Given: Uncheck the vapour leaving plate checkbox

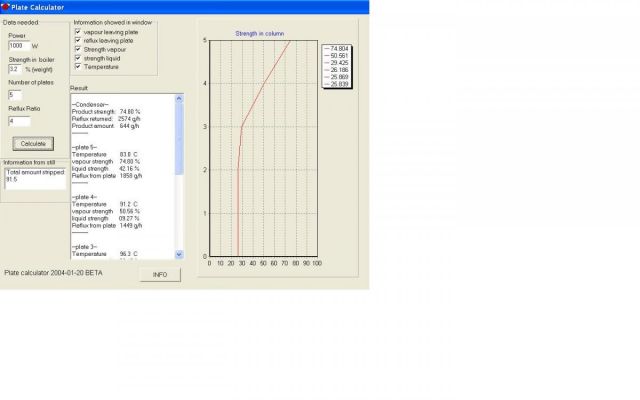Looking at the screenshot, I should point(78,31).
